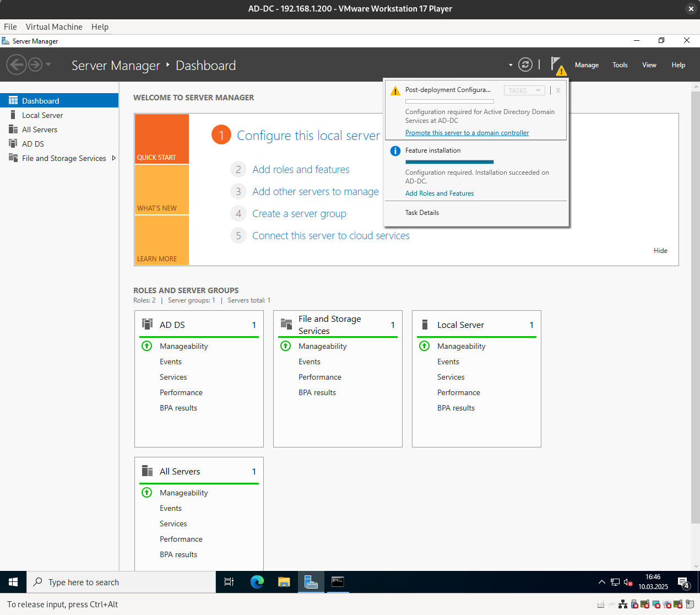
Task: Open the Notifications flag icon
Action: tap(557, 65)
